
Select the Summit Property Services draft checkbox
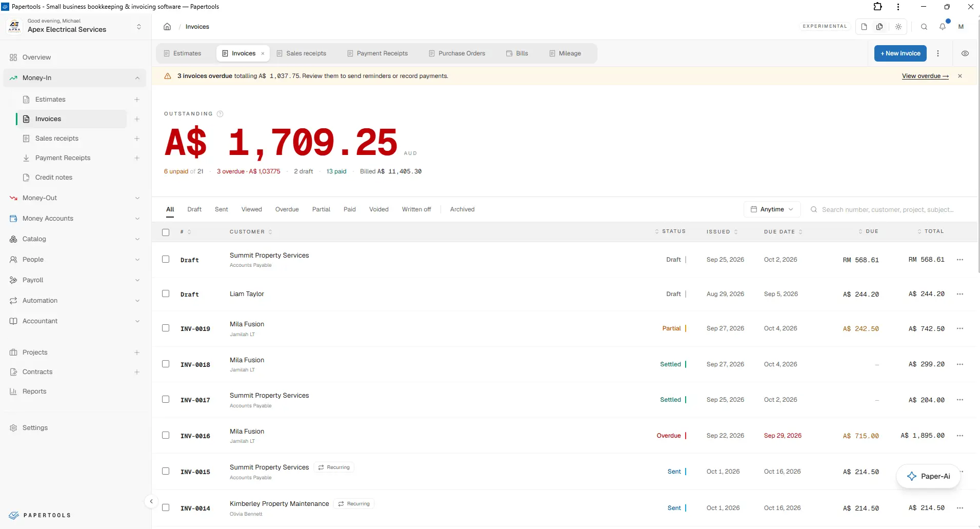166,259
